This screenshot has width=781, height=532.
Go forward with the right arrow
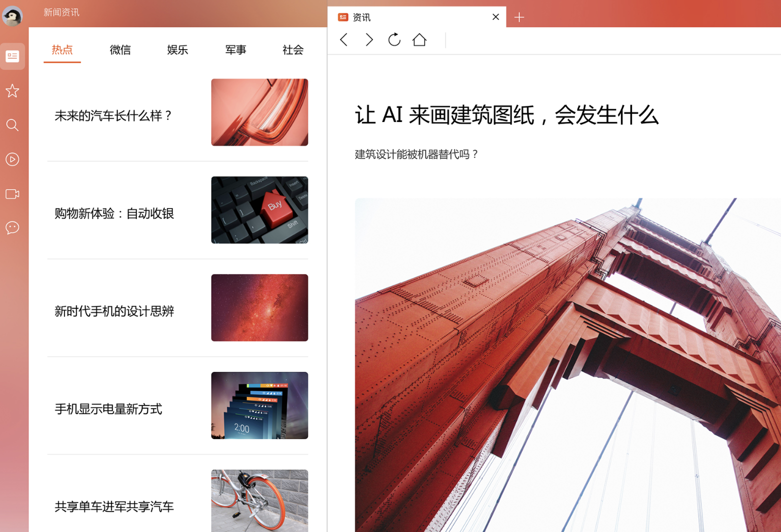[369, 40]
